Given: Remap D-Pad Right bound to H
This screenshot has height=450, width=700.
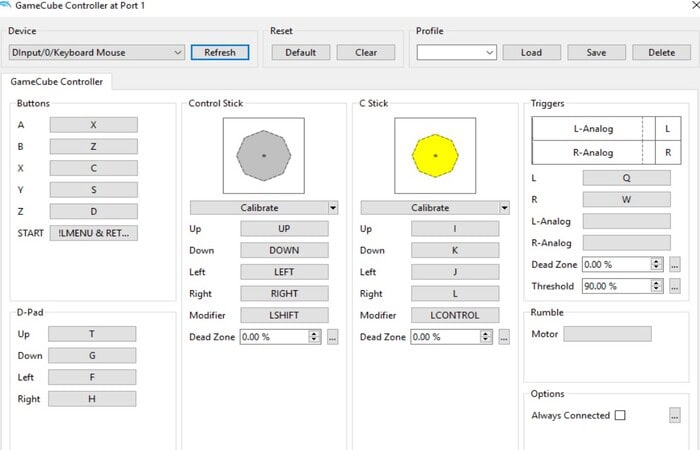Looking at the screenshot, I should (92, 399).
